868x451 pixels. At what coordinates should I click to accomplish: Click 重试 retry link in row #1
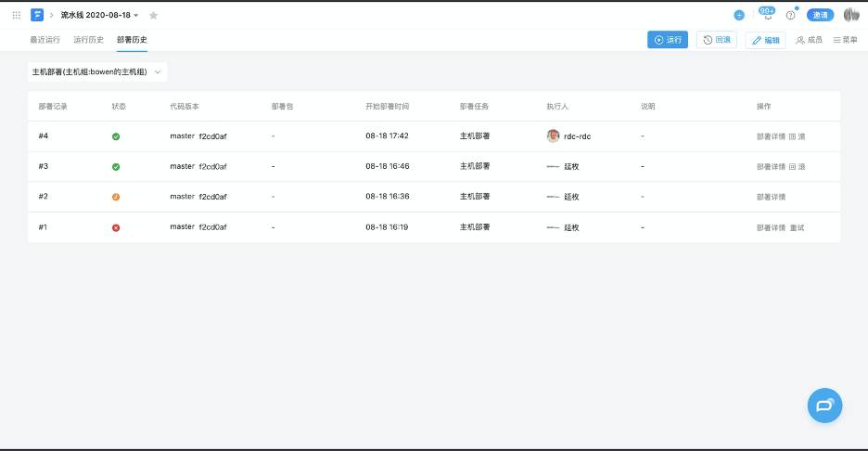coord(798,227)
